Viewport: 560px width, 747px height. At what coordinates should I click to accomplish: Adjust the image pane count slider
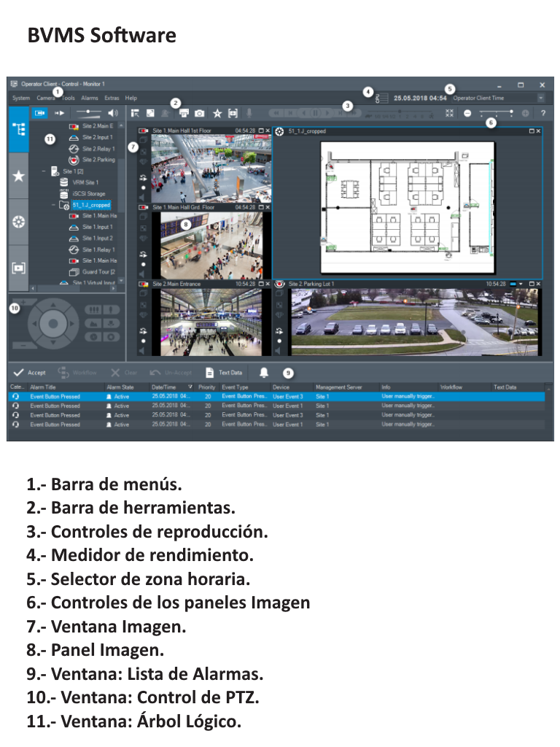(x=497, y=113)
